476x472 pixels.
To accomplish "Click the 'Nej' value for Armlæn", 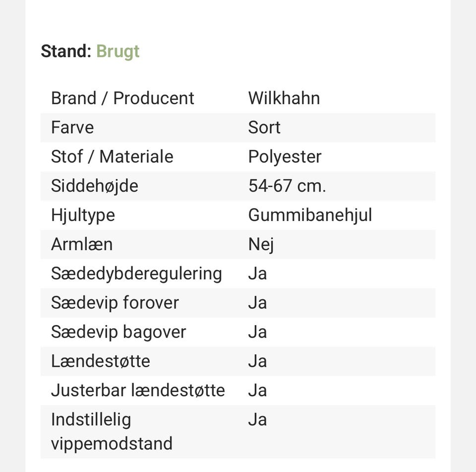I will coord(261,244).
